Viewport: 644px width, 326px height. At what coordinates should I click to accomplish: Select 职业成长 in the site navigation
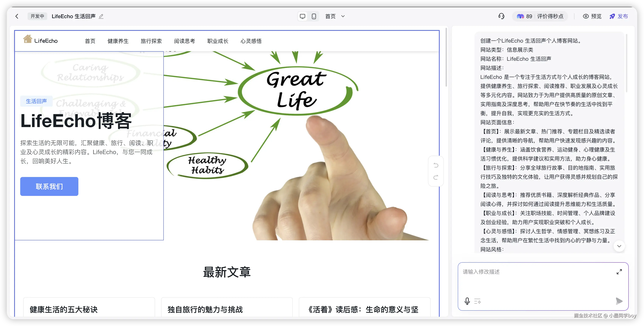(218, 41)
